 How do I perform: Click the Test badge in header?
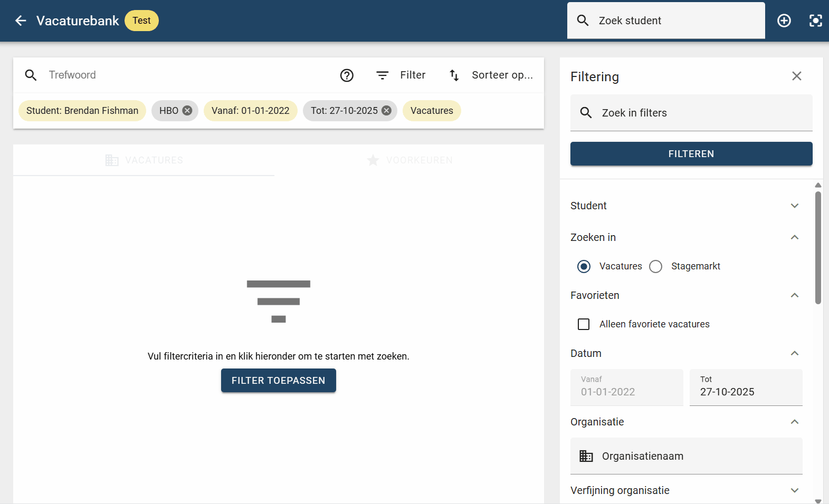[x=141, y=21]
